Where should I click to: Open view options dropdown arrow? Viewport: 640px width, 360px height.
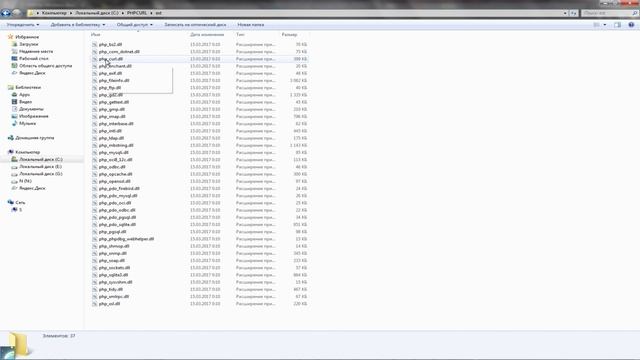point(604,25)
